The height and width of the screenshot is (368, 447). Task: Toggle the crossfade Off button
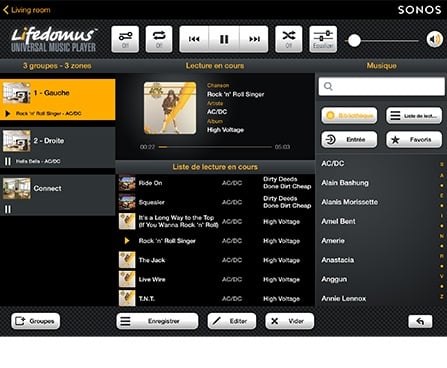pos(125,39)
